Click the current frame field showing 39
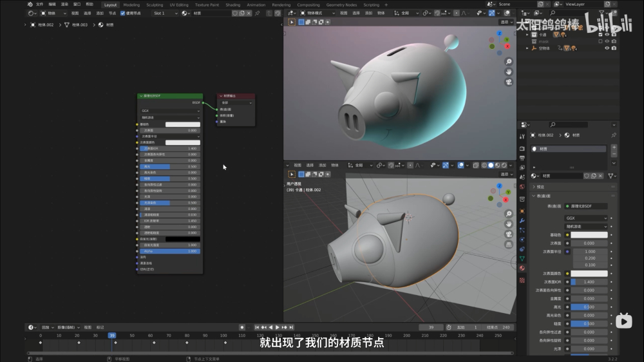Viewport: 644px width, 362px height. [431, 327]
